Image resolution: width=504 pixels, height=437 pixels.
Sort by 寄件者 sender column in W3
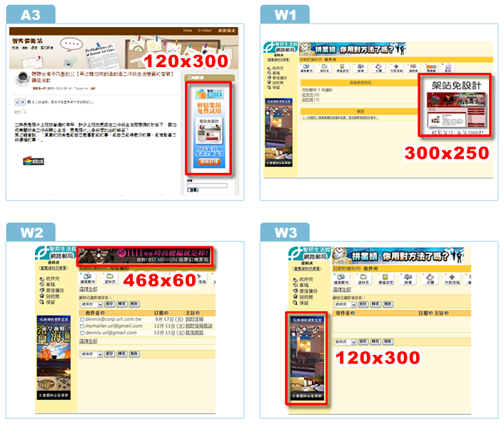coord(346,313)
